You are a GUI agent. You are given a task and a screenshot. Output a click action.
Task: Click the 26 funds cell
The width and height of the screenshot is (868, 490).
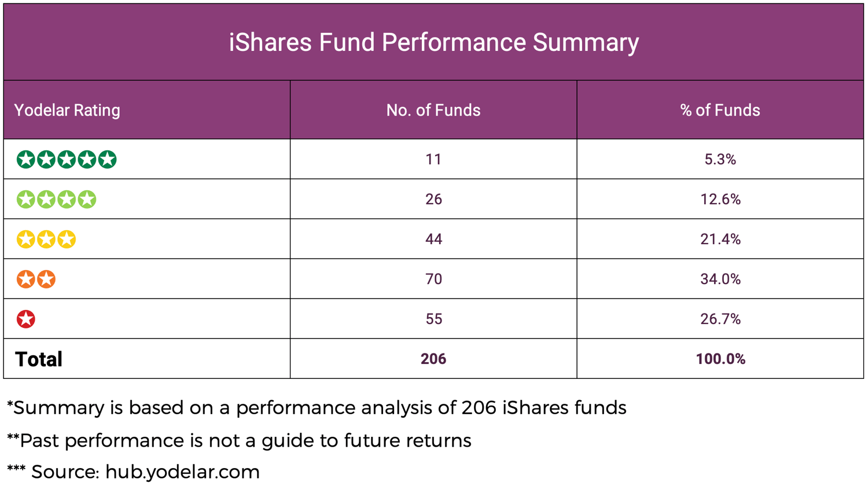433,199
